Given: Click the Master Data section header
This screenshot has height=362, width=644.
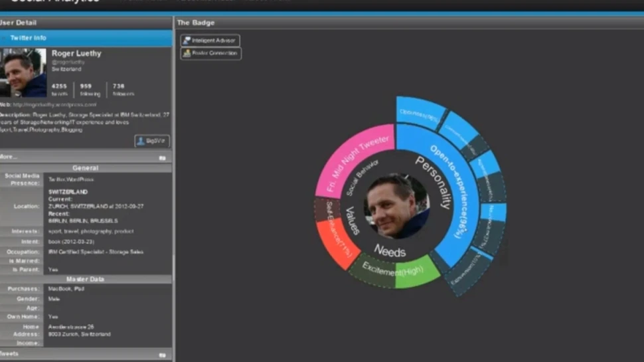Looking at the screenshot, I should (86, 280).
